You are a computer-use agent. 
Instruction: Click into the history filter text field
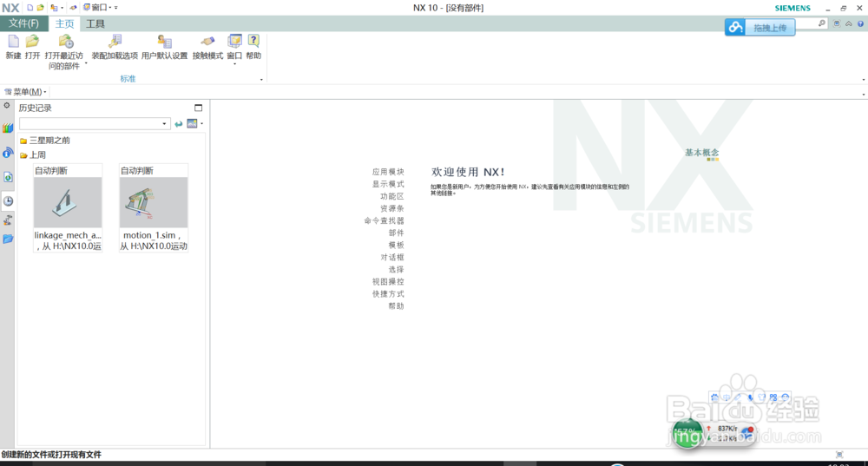click(x=89, y=124)
